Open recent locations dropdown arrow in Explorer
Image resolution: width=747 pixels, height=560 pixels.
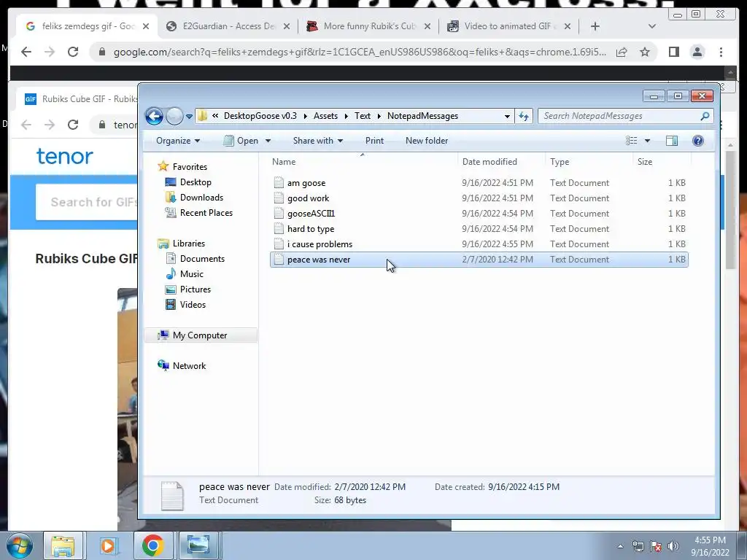(x=189, y=116)
